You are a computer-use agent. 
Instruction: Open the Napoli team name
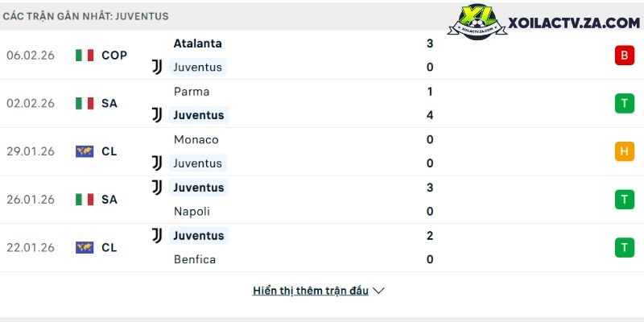[192, 212]
